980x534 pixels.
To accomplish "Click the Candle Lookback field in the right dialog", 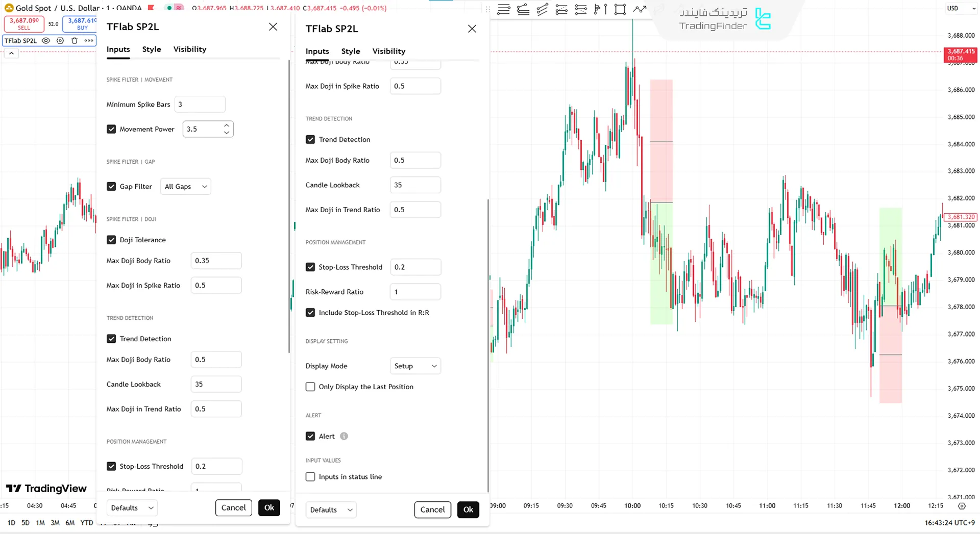I will [415, 185].
